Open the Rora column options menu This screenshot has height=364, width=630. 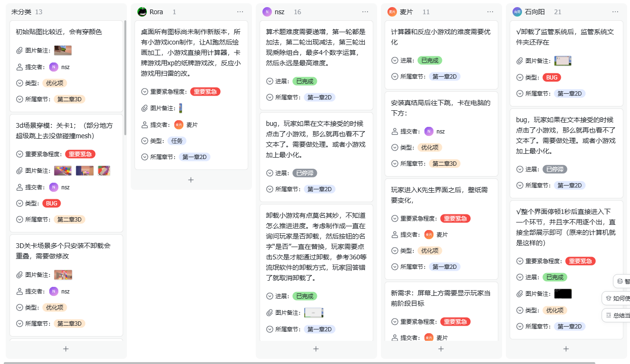coord(240,11)
